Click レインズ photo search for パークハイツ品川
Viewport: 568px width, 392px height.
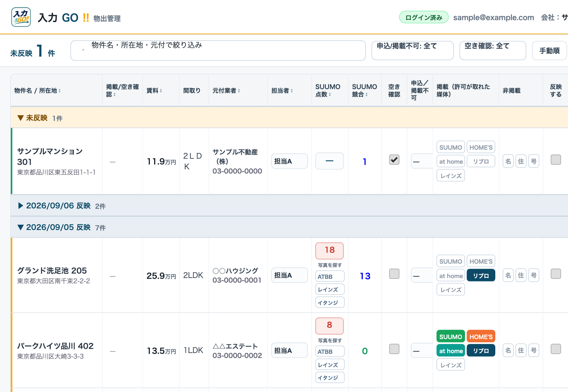330,365
